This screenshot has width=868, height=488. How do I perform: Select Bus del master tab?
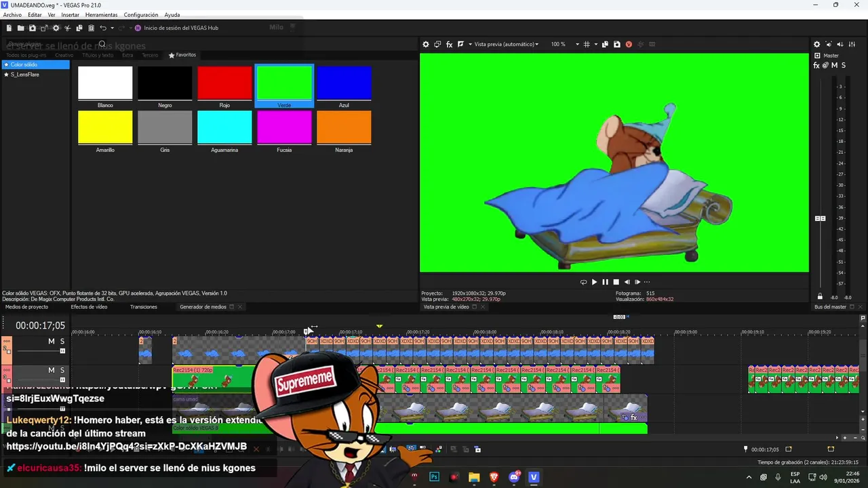(830, 307)
